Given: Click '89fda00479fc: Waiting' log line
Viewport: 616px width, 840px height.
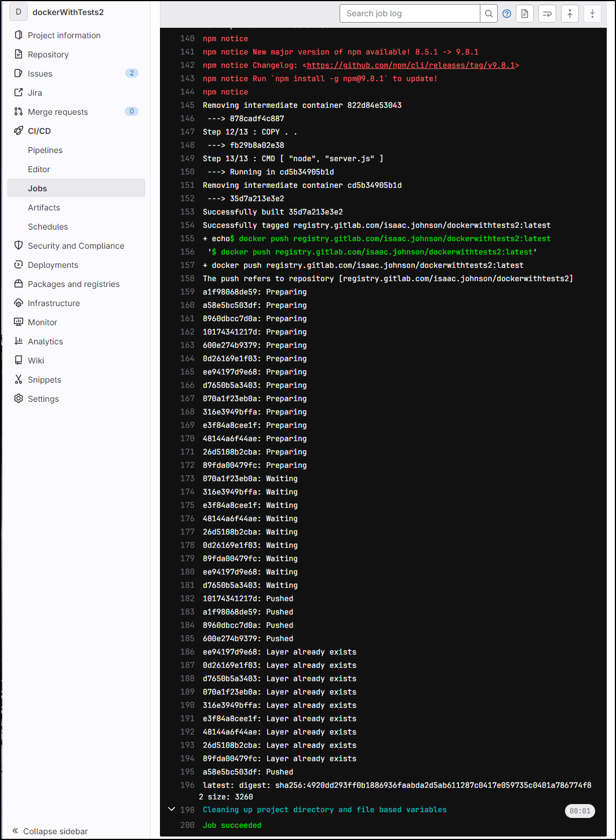Looking at the screenshot, I should click(250, 558).
